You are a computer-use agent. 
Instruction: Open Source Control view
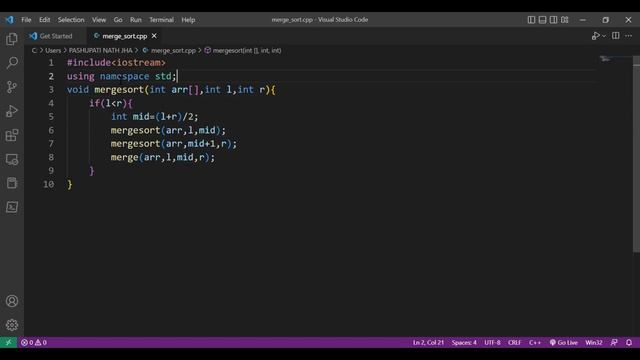12,87
